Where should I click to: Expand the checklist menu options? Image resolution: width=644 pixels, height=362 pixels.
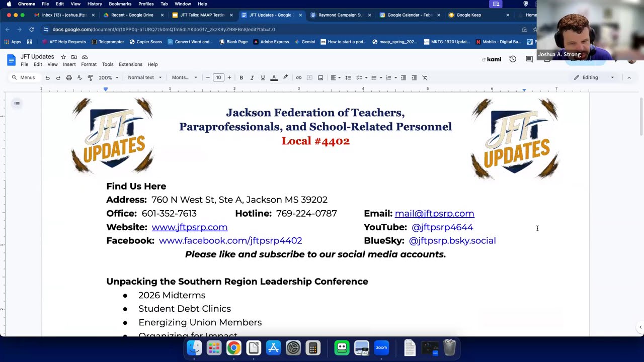(x=362, y=77)
